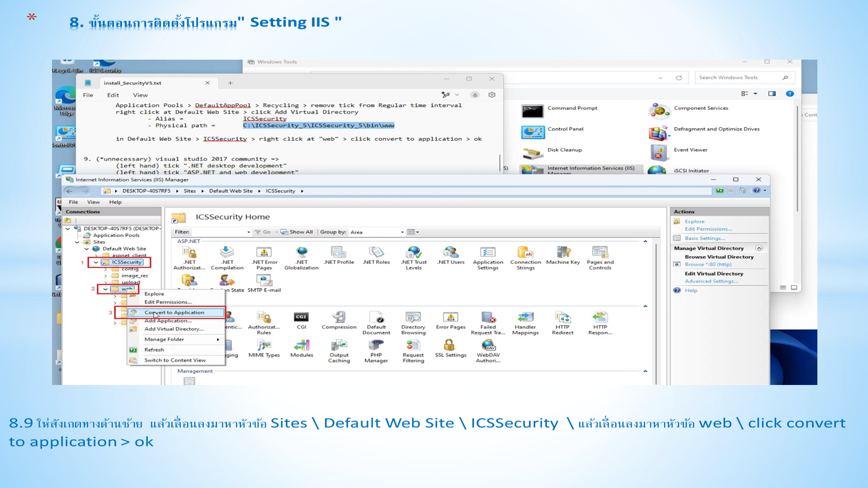This screenshot has height=488, width=868.
Task: Open the Error Pages feature
Action: pyautogui.click(x=451, y=320)
